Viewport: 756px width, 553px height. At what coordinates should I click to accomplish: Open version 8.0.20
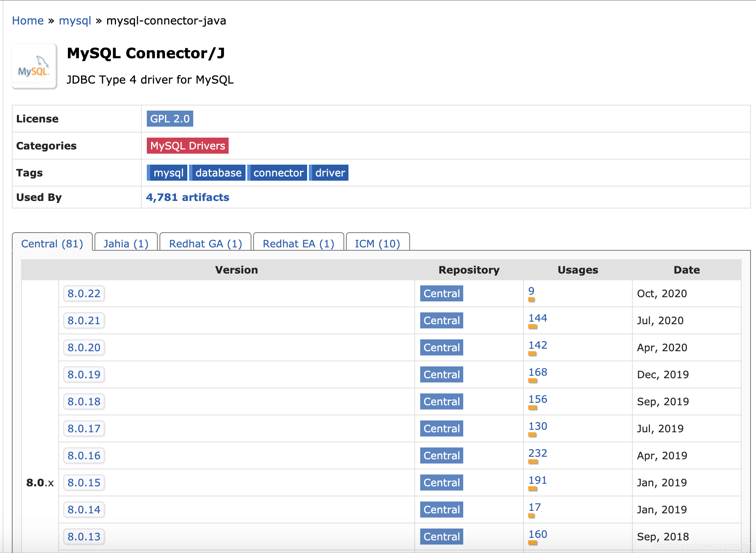point(84,347)
